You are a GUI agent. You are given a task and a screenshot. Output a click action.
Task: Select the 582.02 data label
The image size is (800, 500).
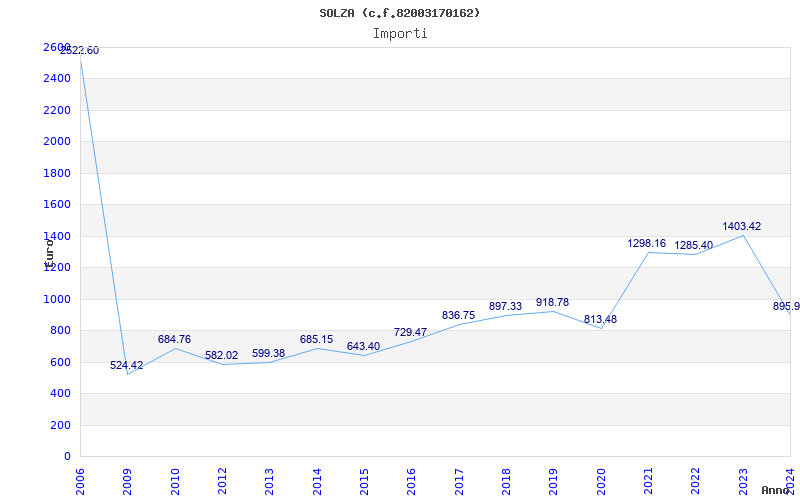(x=221, y=356)
